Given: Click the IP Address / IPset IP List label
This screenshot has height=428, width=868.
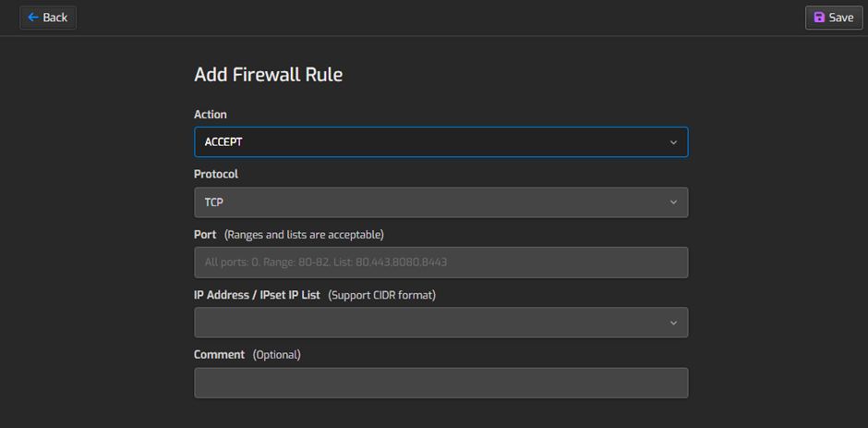Looking at the screenshot, I should click(x=257, y=295).
